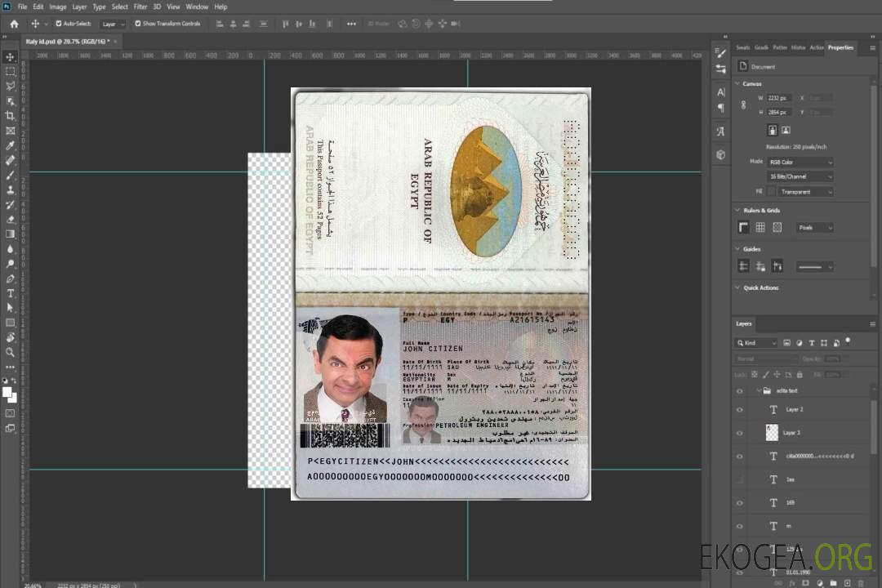Select the Crop tool

tap(10, 116)
